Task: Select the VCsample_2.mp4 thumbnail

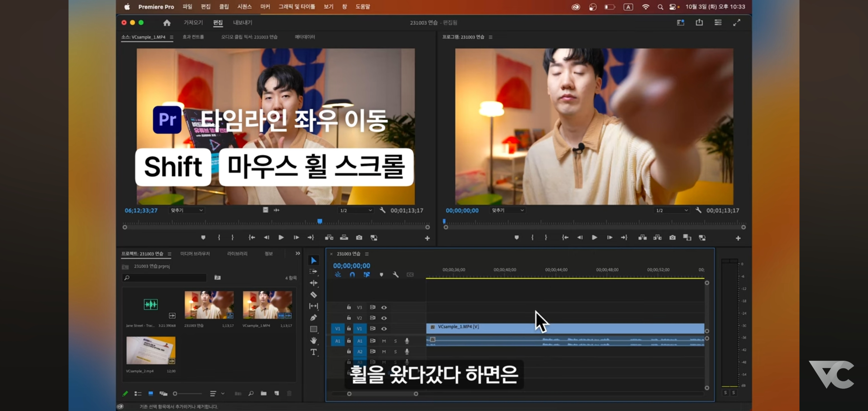Action: 151,350
